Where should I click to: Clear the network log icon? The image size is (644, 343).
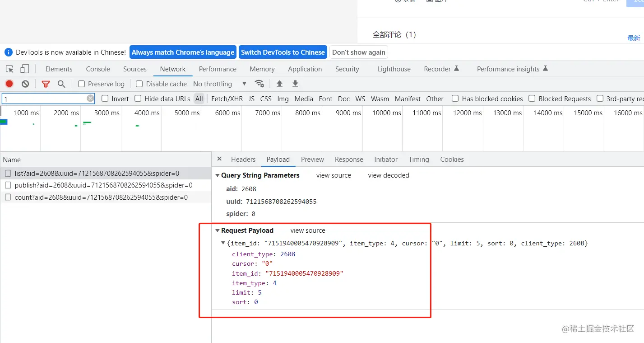[25, 84]
